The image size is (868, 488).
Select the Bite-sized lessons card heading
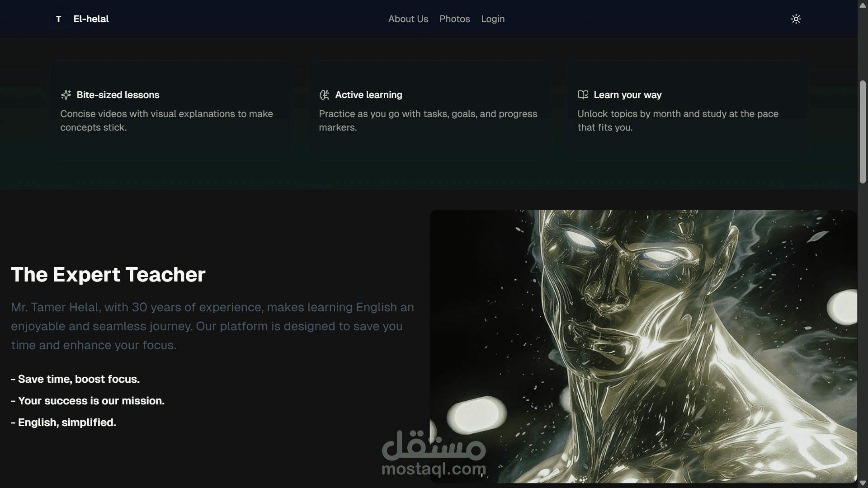(118, 95)
